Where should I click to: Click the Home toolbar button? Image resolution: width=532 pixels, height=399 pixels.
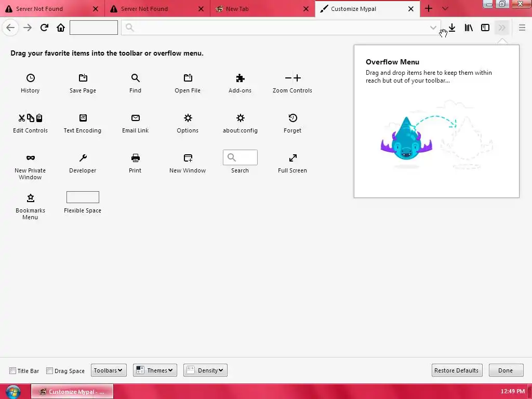click(x=61, y=28)
